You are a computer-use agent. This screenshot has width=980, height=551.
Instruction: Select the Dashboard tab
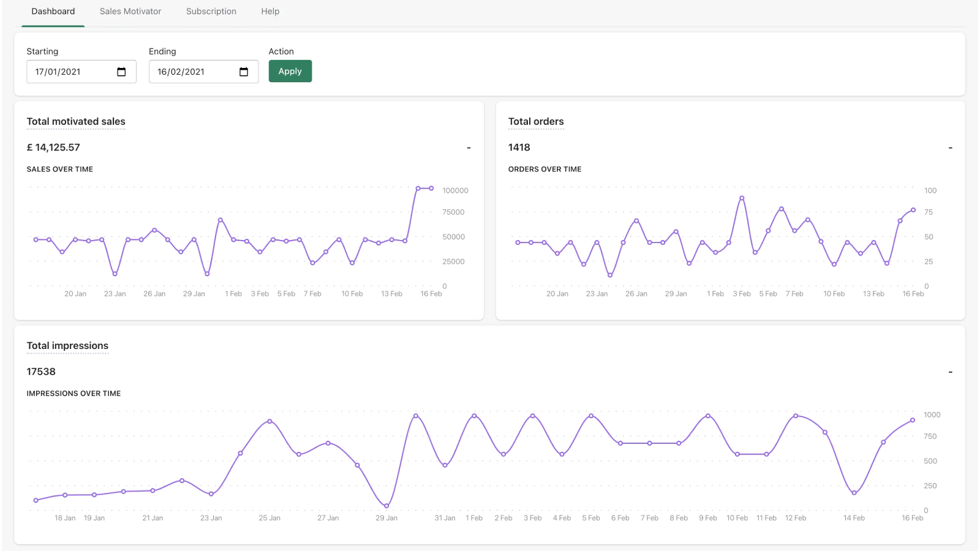tap(53, 11)
